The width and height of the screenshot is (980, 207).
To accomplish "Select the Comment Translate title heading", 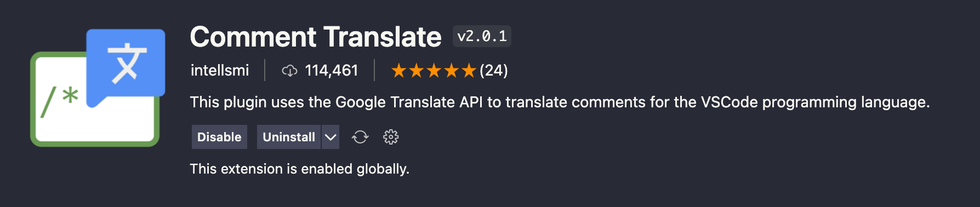I will click(x=316, y=37).
